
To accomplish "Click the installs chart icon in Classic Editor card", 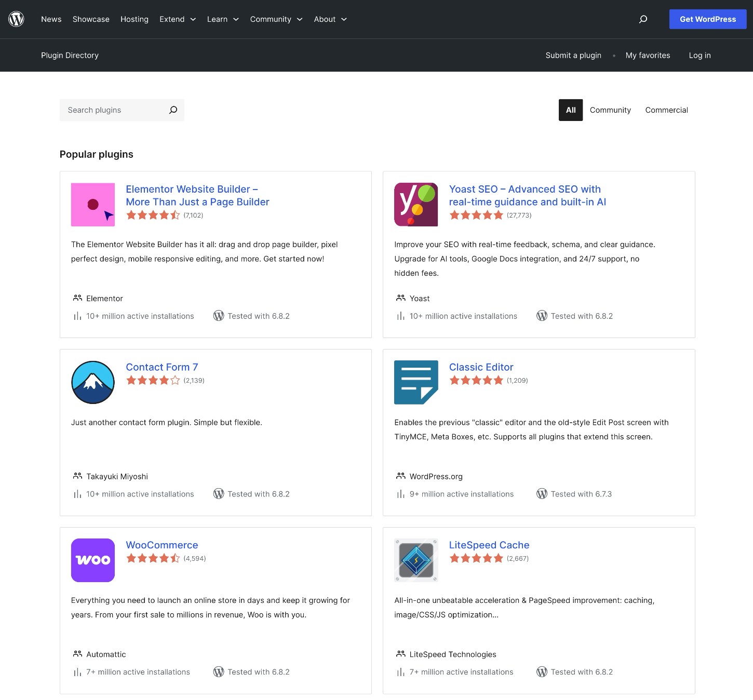I will (401, 494).
